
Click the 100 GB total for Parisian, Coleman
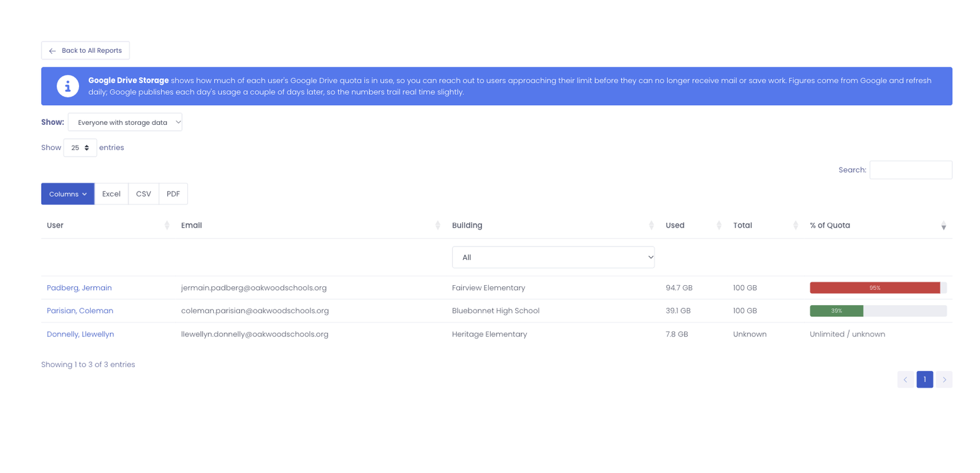[x=745, y=311]
